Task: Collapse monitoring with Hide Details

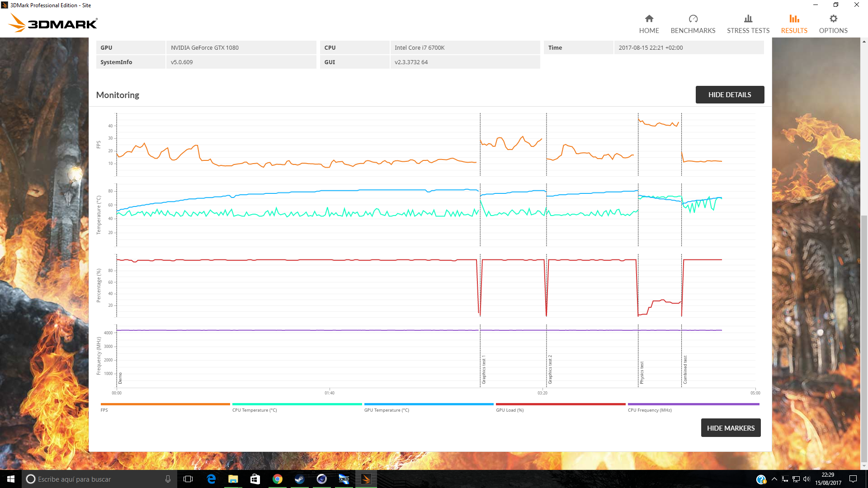Action: click(x=729, y=94)
